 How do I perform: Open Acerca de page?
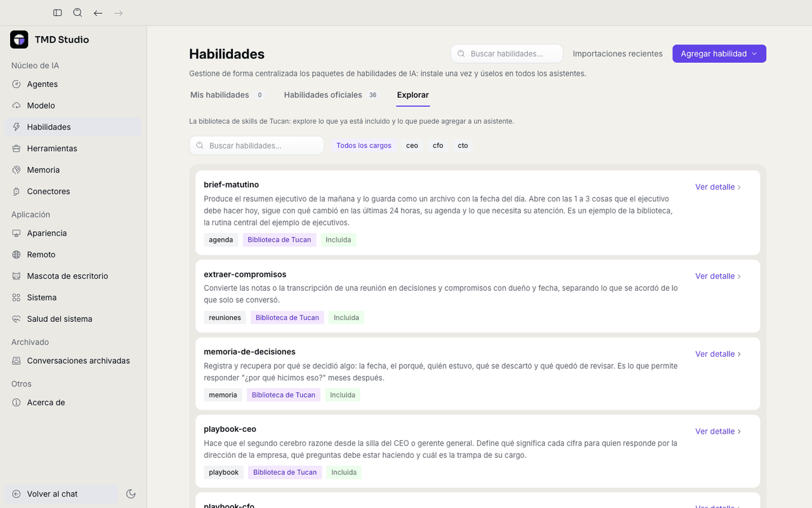click(74, 403)
